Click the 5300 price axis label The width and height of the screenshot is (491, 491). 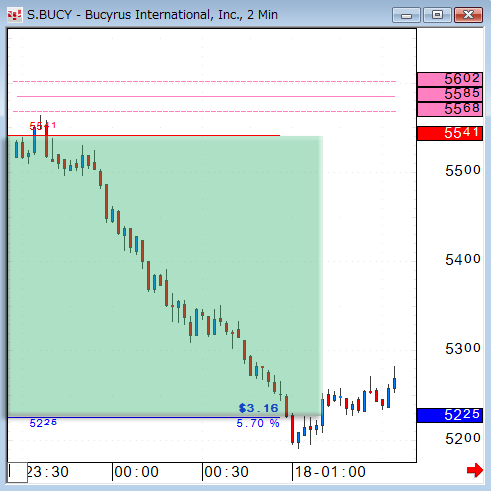tap(463, 349)
